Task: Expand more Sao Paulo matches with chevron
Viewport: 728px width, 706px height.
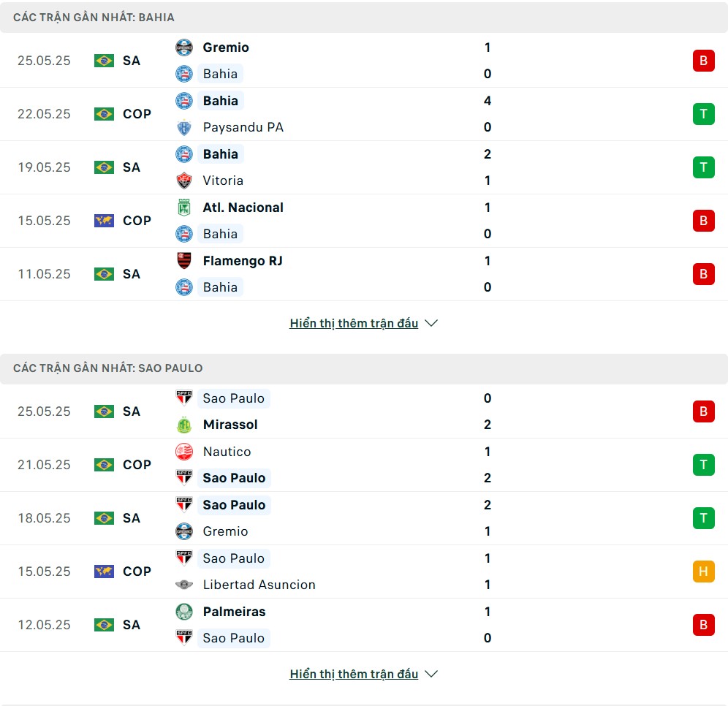Action: [x=431, y=674]
